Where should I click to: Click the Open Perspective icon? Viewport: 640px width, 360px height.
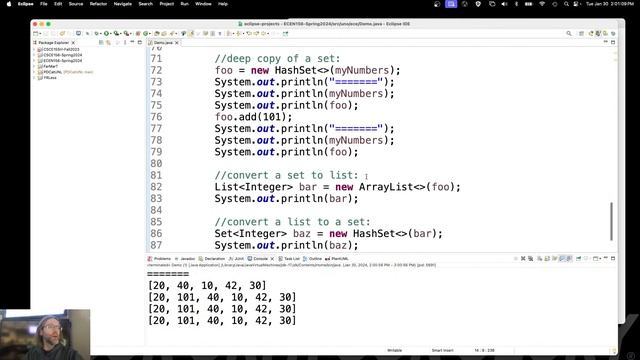pyautogui.click(x=581, y=33)
